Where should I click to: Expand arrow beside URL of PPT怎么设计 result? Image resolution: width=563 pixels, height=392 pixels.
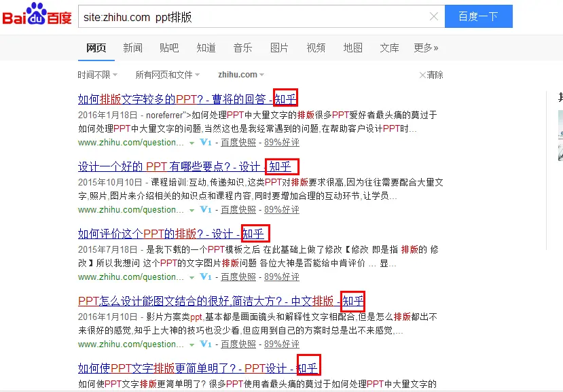pyautogui.click(x=192, y=344)
